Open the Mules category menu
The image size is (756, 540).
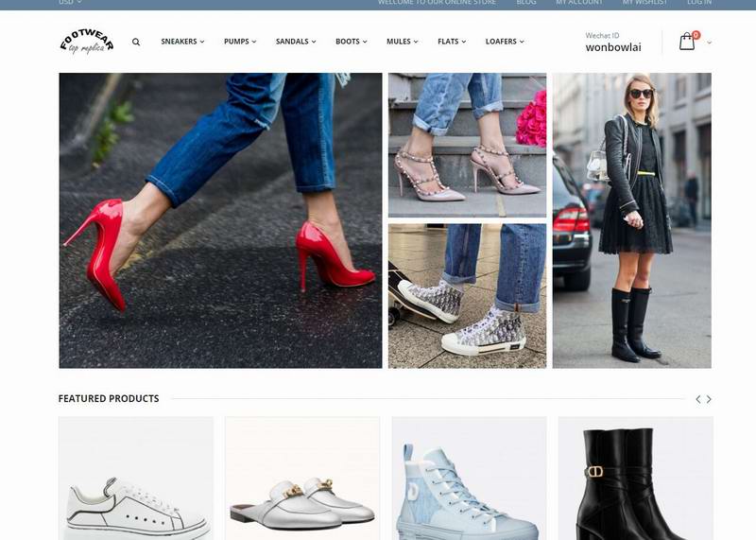click(x=402, y=42)
